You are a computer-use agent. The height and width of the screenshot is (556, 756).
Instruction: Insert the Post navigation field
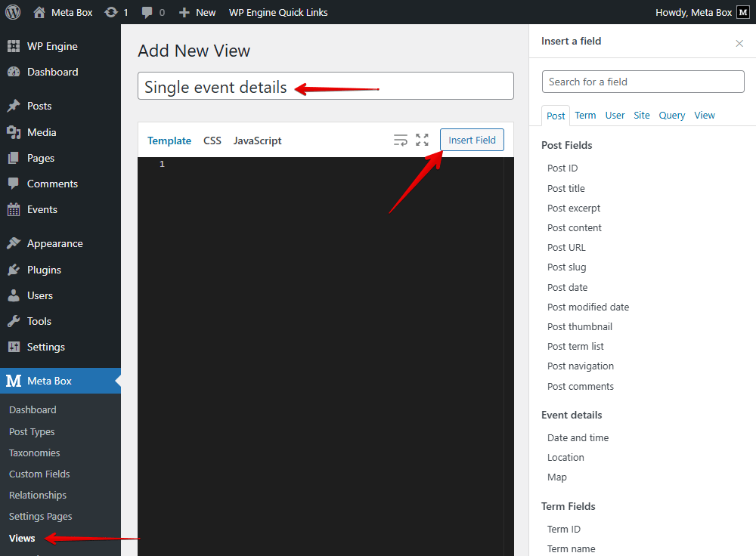point(581,366)
